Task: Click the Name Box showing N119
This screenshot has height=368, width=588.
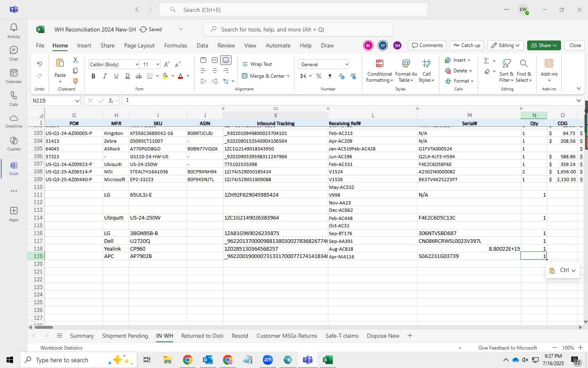Action: pos(56,101)
